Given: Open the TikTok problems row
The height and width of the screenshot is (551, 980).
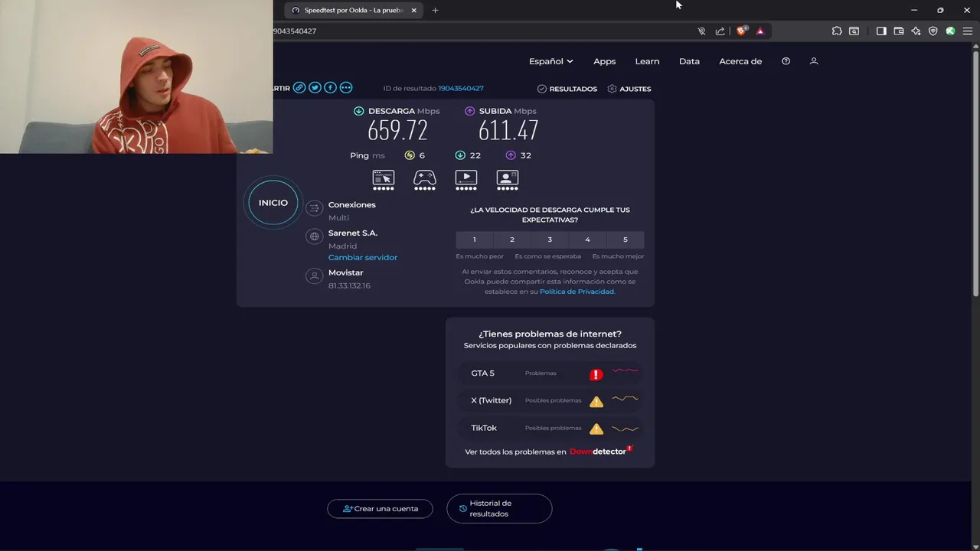Looking at the screenshot, I should click(x=550, y=428).
